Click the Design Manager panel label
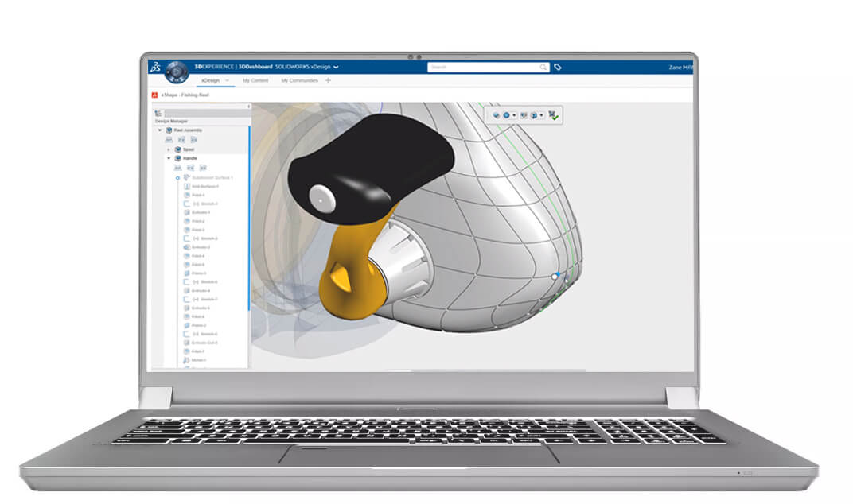 pyautogui.click(x=171, y=122)
